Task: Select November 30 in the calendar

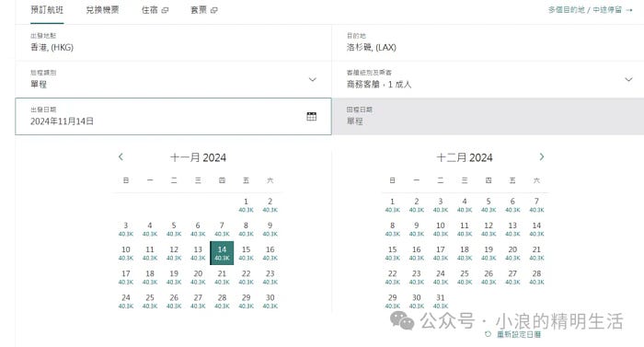Action: [x=270, y=301]
